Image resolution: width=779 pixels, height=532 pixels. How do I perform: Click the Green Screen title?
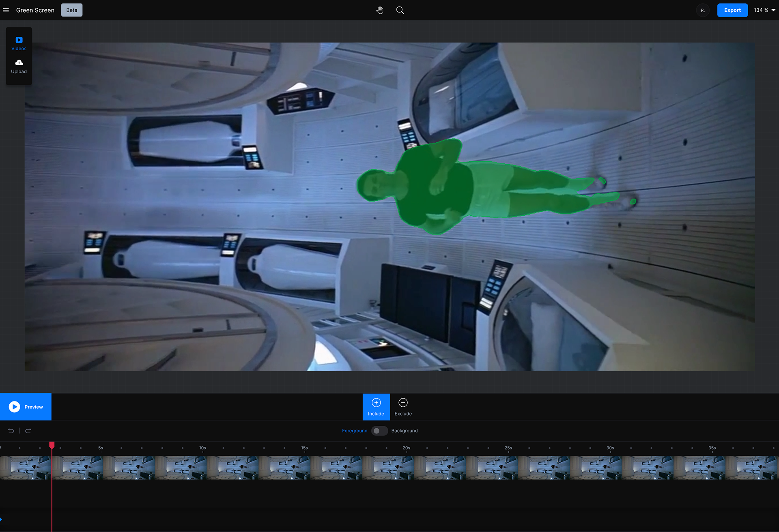(x=35, y=10)
